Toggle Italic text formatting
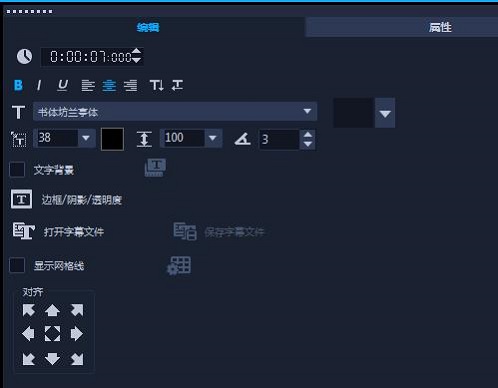Viewport: 498px width, 388px height. 39,85
